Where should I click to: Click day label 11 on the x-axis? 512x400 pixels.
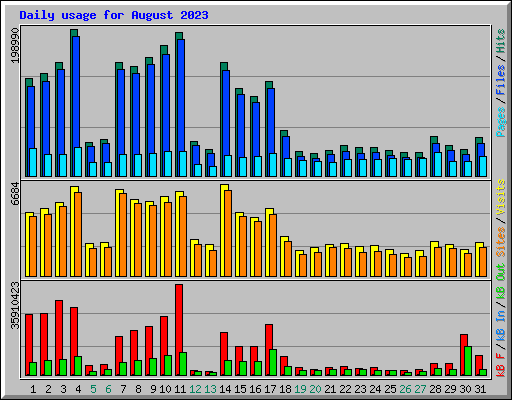[180, 389]
